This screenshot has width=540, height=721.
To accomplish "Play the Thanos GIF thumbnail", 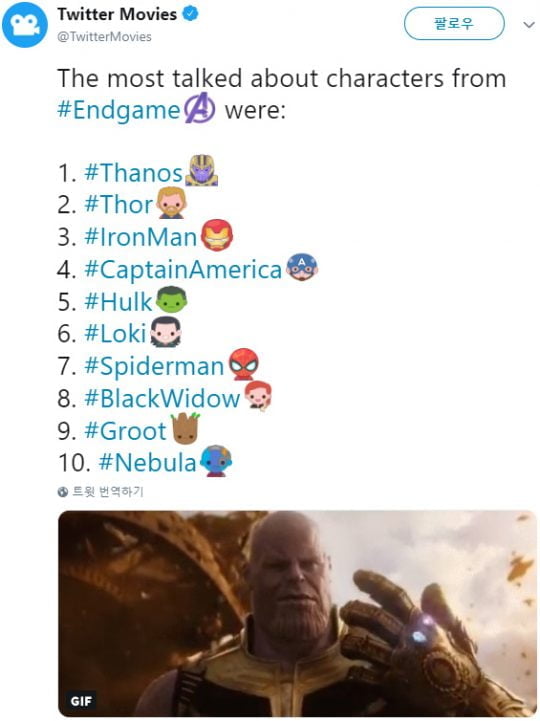I will (297, 613).
